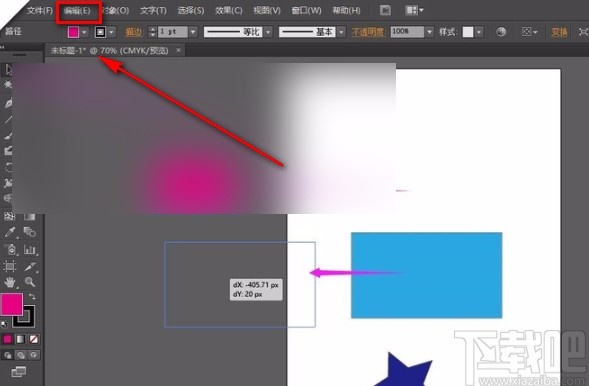Click the 描边 stroke panel link
The height and width of the screenshot is (386, 589).
click(x=133, y=32)
